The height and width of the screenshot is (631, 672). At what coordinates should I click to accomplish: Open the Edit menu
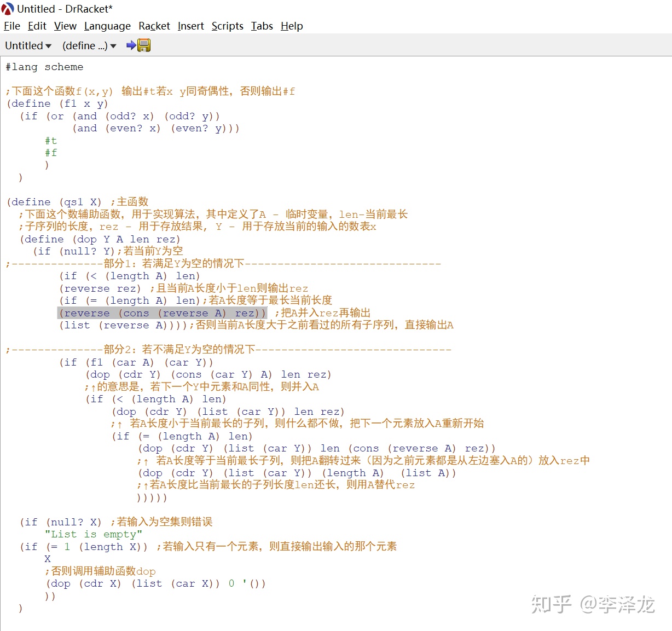pos(36,26)
